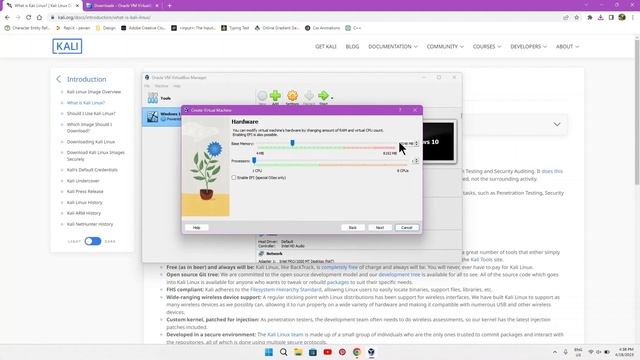Expand the COMMUNITY dropdown menu
The image size is (640, 360).
coord(445,47)
